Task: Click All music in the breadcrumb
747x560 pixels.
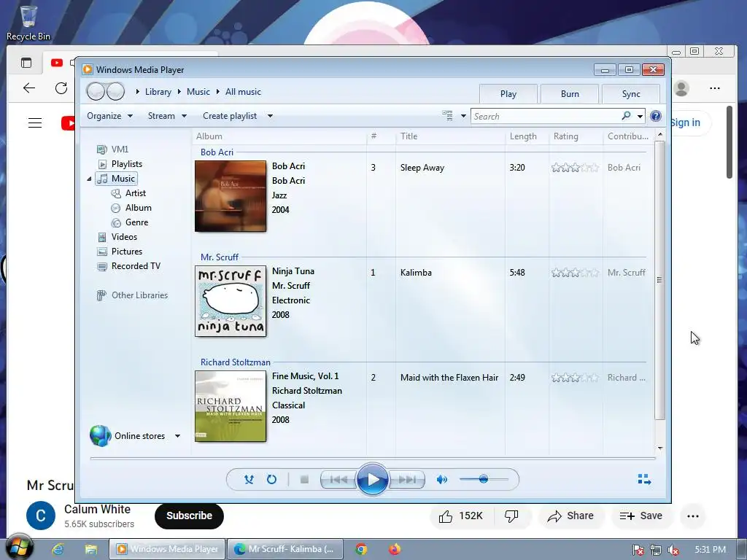Action: [x=243, y=92]
